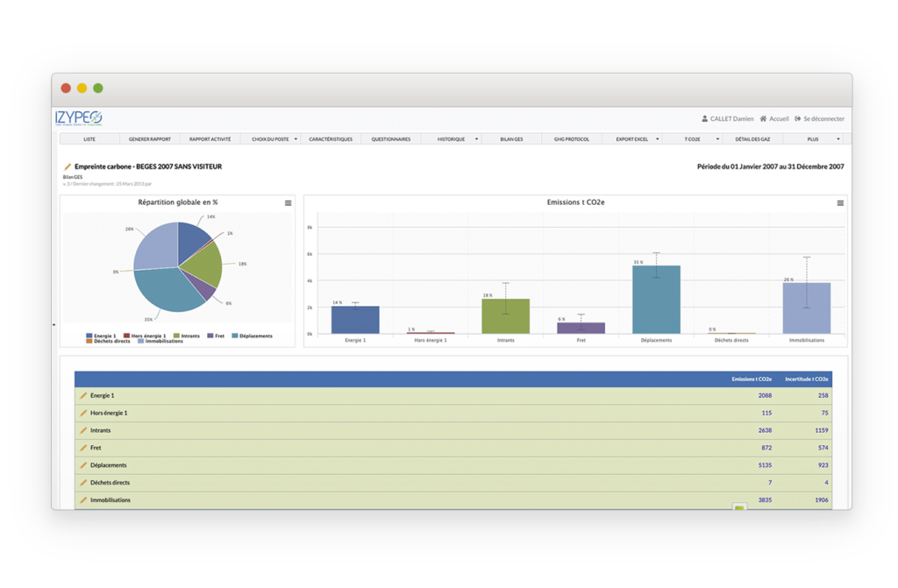Click the Fret bar in emissions chart
The width and height of the screenshot is (898, 588).
(x=581, y=328)
